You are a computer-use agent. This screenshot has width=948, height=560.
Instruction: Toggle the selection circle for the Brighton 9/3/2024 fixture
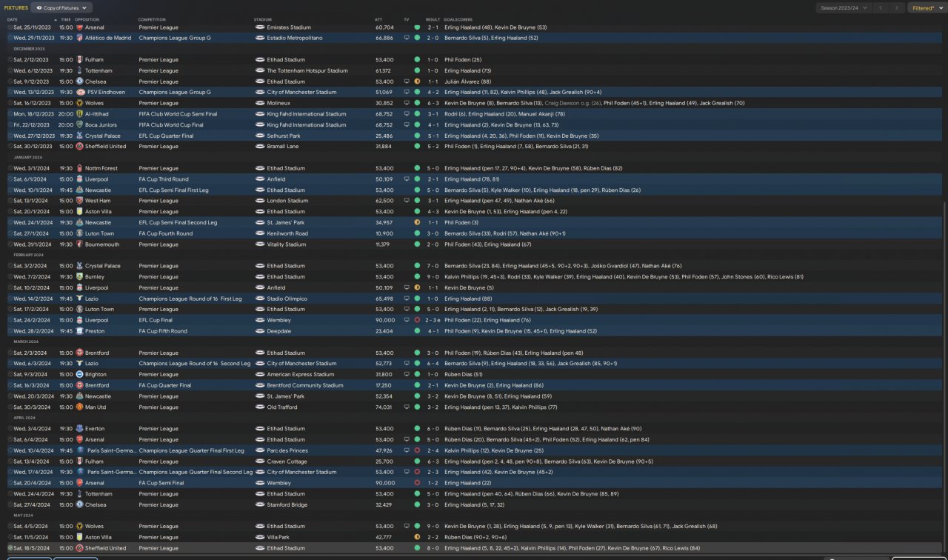click(10, 375)
